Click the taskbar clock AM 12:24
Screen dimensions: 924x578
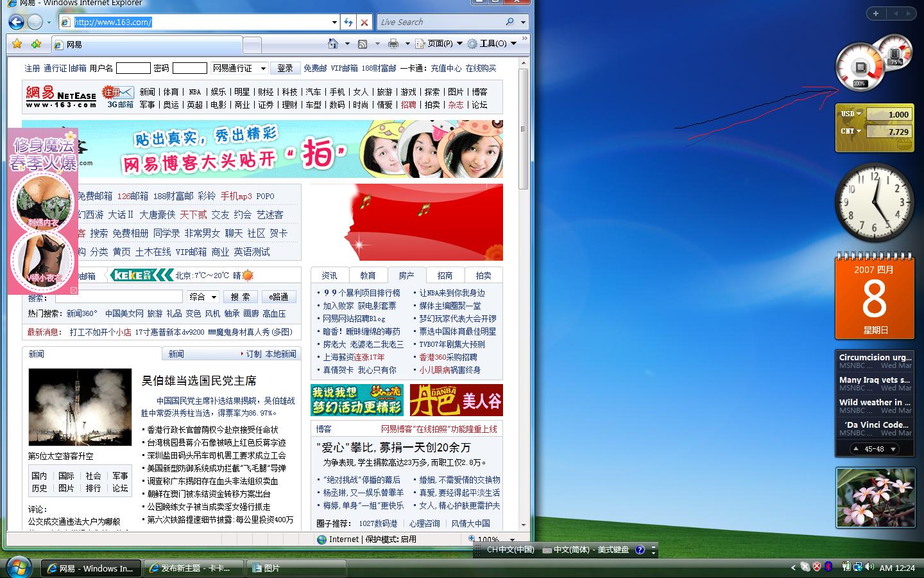[897, 568]
